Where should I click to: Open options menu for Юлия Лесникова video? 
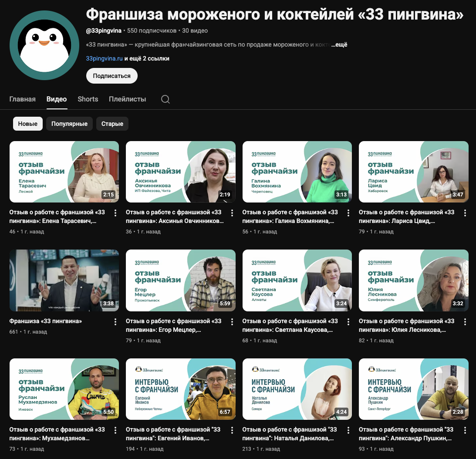click(465, 322)
